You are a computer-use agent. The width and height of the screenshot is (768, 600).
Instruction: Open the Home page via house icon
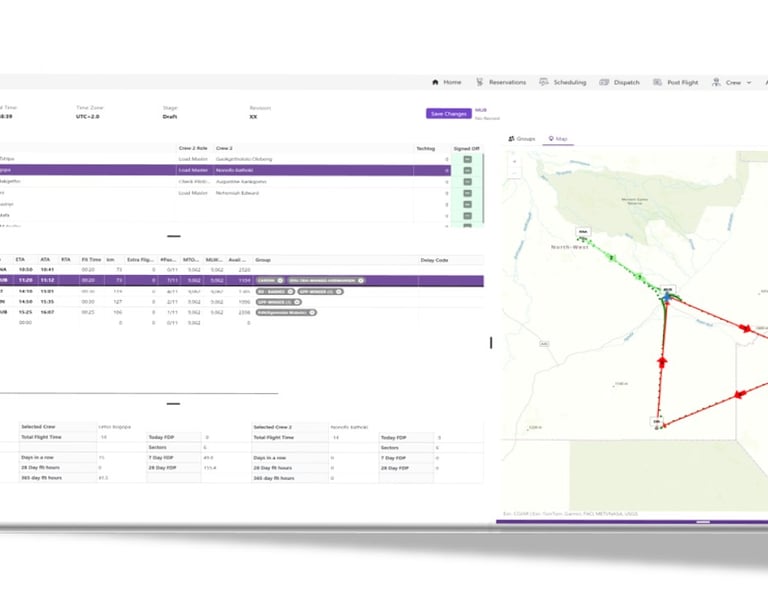tap(435, 82)
